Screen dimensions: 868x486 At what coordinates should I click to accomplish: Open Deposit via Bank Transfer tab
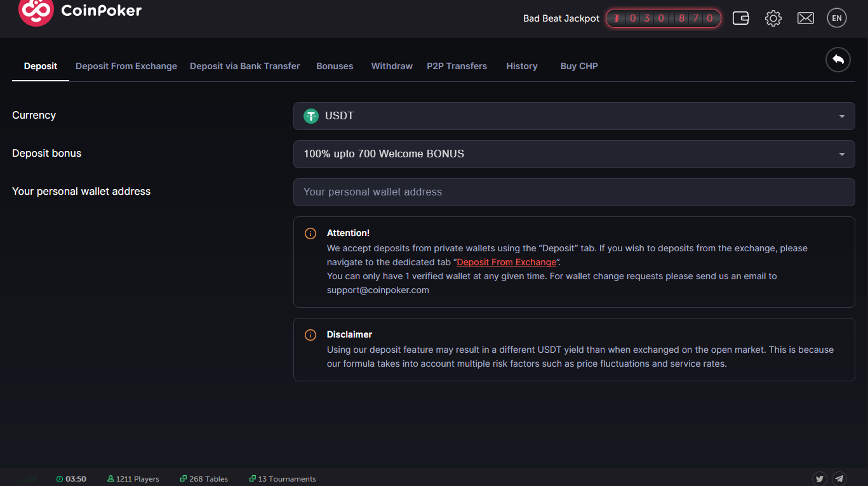[245, 66]
